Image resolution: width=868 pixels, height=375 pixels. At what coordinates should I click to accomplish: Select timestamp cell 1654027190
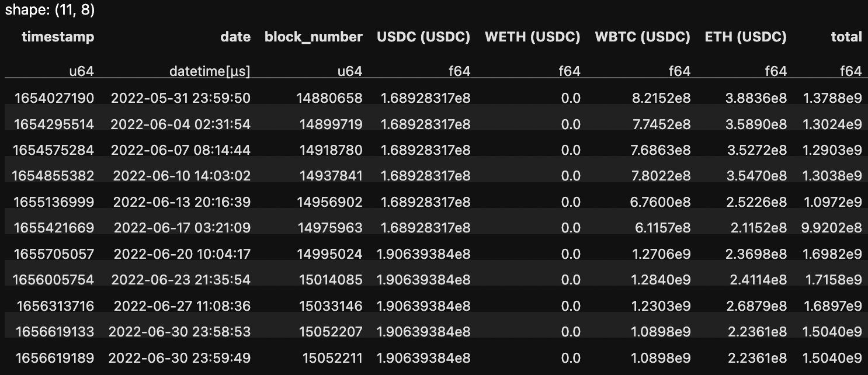[53, 98]
